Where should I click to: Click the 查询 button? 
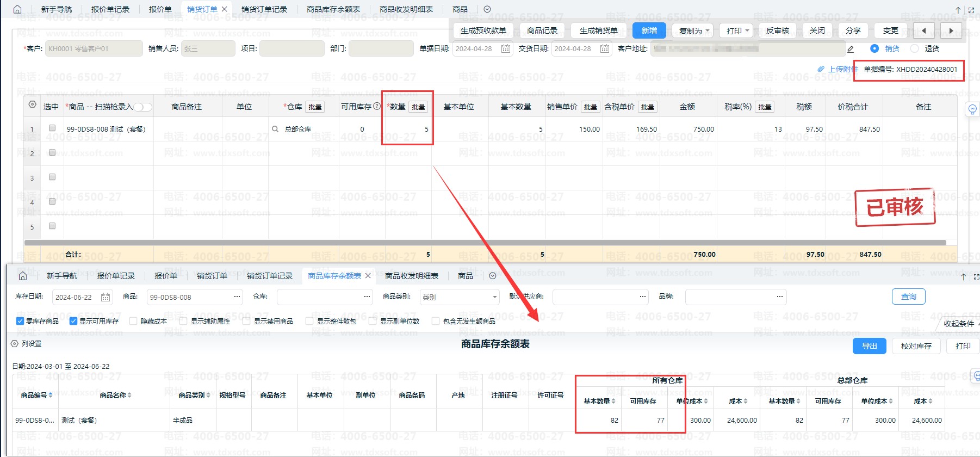(908, 297)
